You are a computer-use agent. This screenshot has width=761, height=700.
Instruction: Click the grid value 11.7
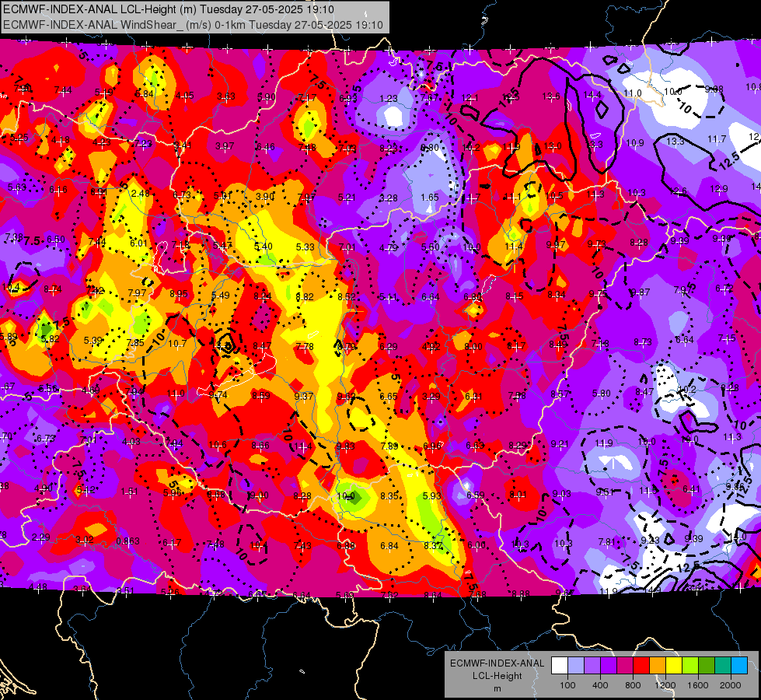tap(717, 139)
